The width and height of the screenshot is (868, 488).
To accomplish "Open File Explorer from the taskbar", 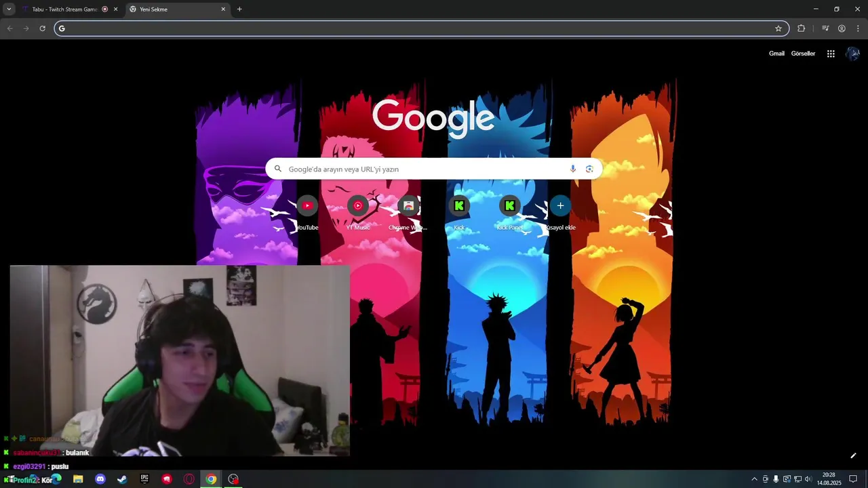I will coord(78,479).
